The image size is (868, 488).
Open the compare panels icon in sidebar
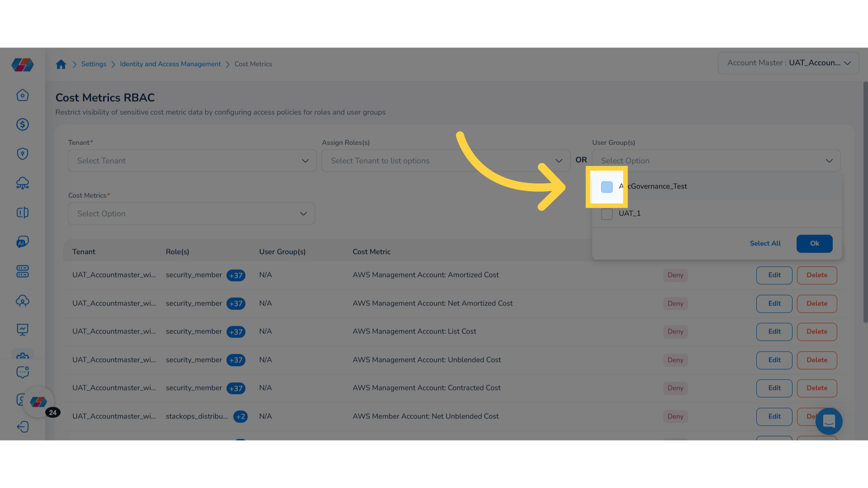coord(23,213)
